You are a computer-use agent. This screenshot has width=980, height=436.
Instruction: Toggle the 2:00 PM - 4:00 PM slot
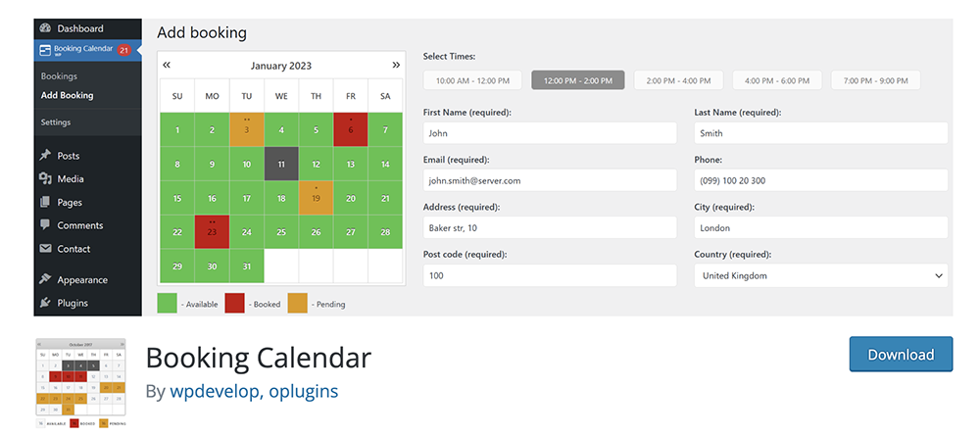(x=678, y=80)
